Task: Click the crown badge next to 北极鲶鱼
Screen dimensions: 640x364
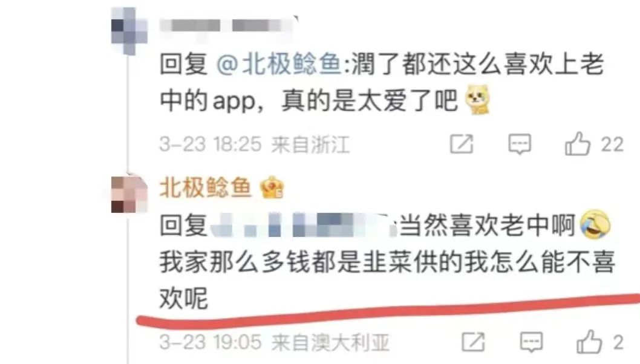Action: click(272, 187)
